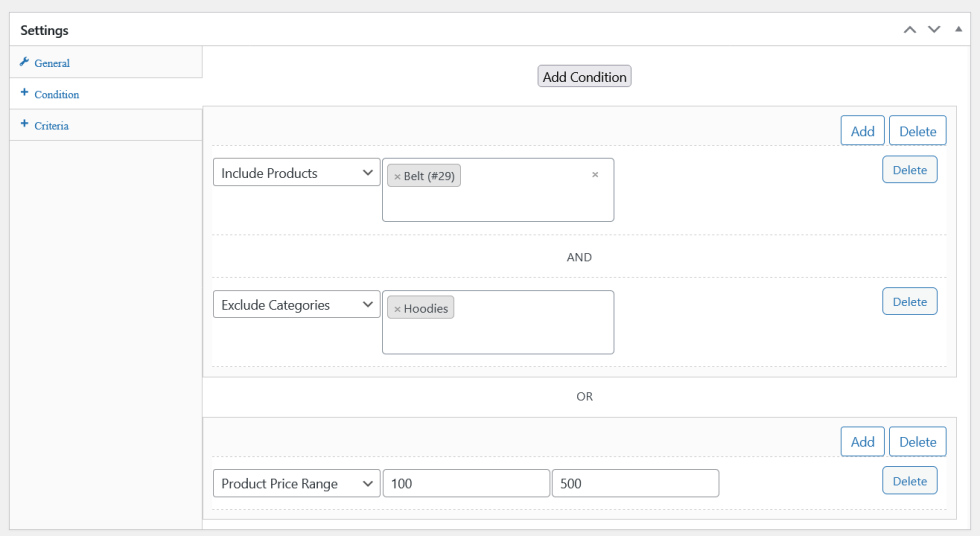Delete the entire first condition group
Screen dimensions: 980x536
pos(917,131)
